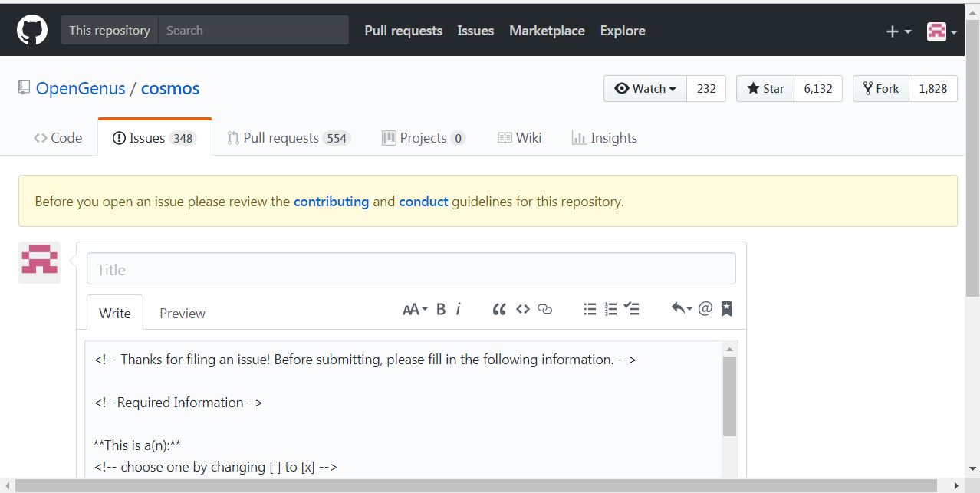Open the header text size dropdown
This screenshot has height=493, width=980.
[415, 309]
